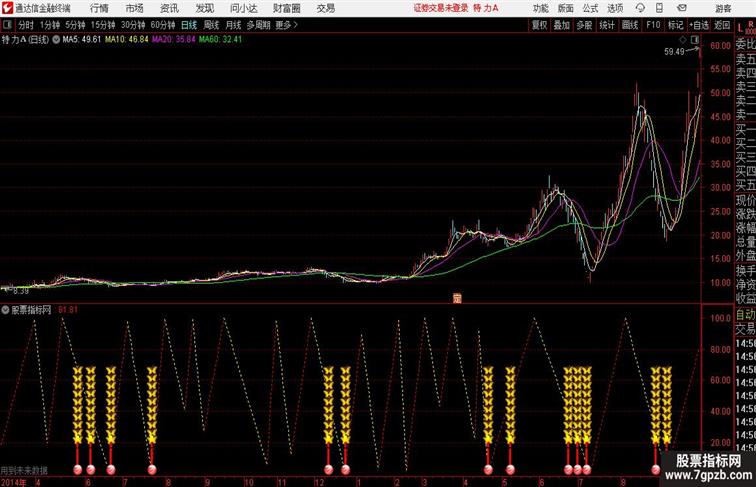Open the 公式 menu

pos(591,8)
